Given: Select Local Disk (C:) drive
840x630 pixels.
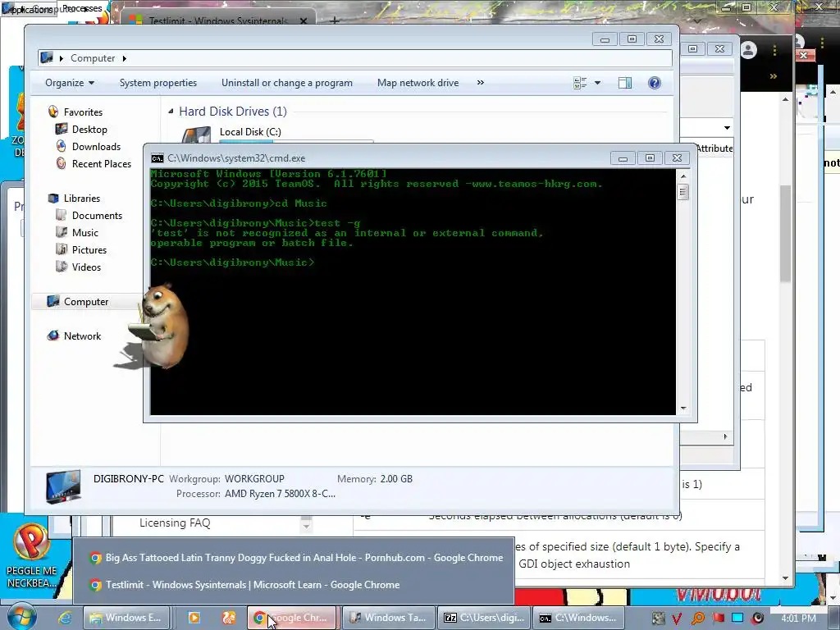Looking at the screenshot, I should coord(250,132).
